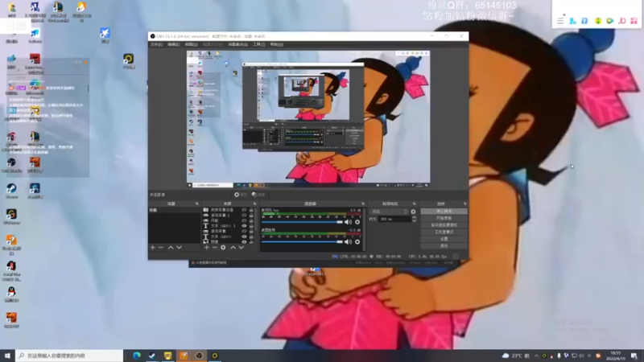This screenshot has width=644, height=362.
Task: Add a new source with plus icon
Action: pyautogui.click(x=207, y=248)
